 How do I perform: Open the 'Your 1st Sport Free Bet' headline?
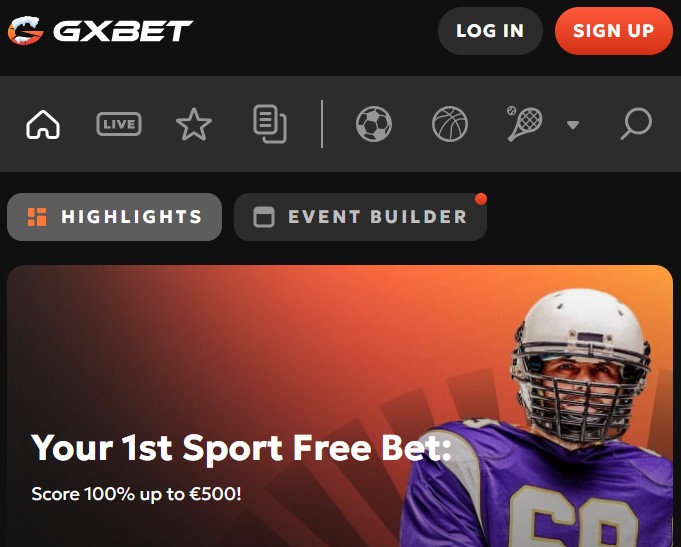[241, 448]
